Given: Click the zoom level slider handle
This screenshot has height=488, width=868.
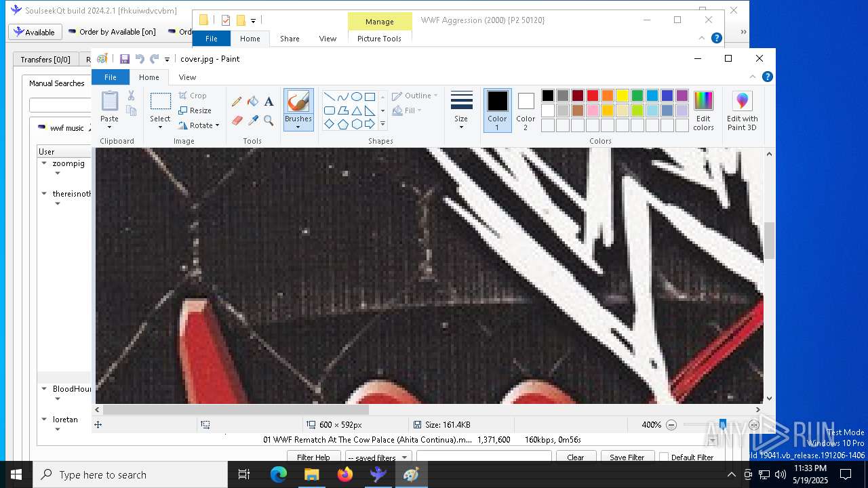Looking at the screenshot, I should [723, 425].
